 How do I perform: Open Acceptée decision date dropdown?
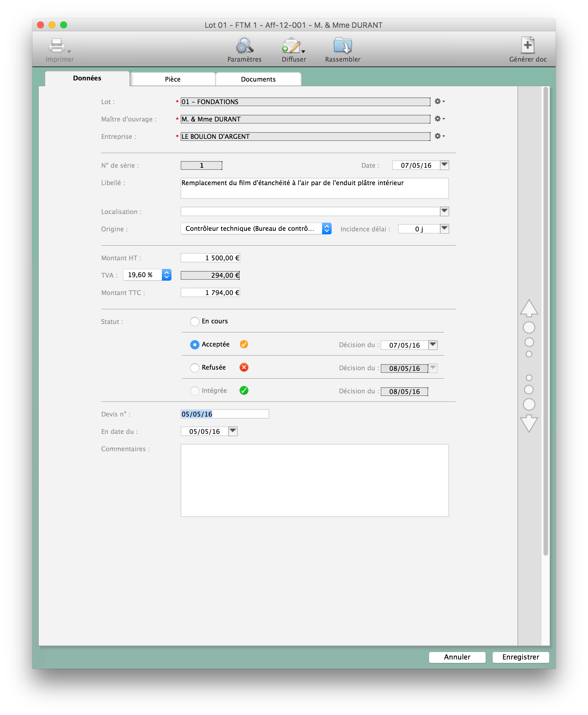point(433,344)
